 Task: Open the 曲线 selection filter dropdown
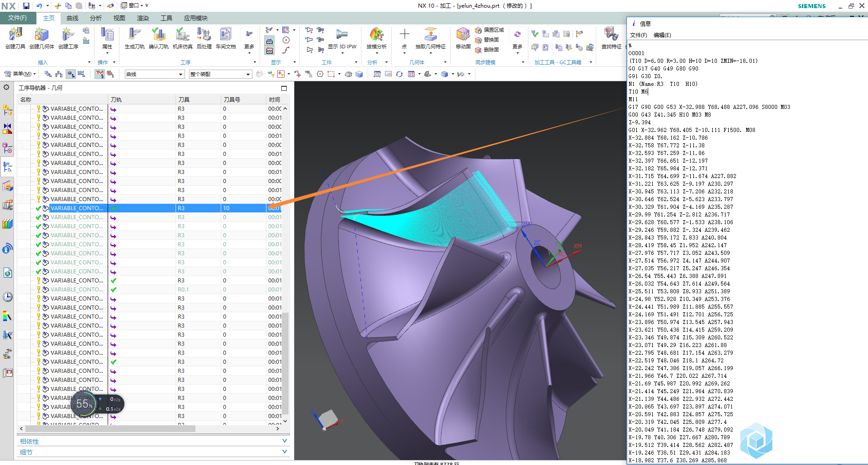tap(154, 74)
